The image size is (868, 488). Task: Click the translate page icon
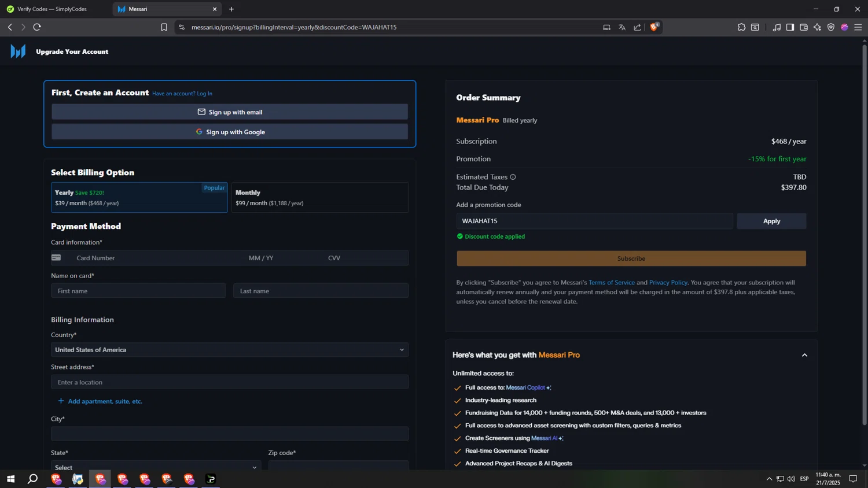pos(622,27)
